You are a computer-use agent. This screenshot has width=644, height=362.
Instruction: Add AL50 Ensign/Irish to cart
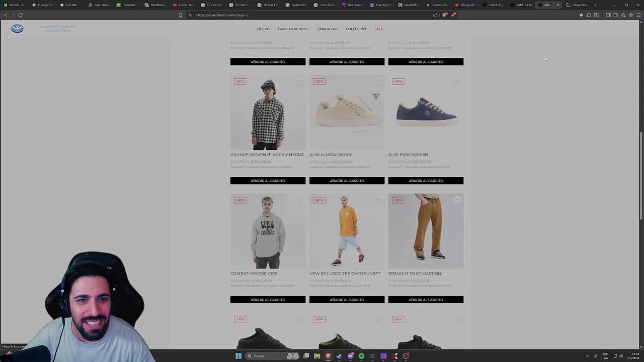[426, 180]
